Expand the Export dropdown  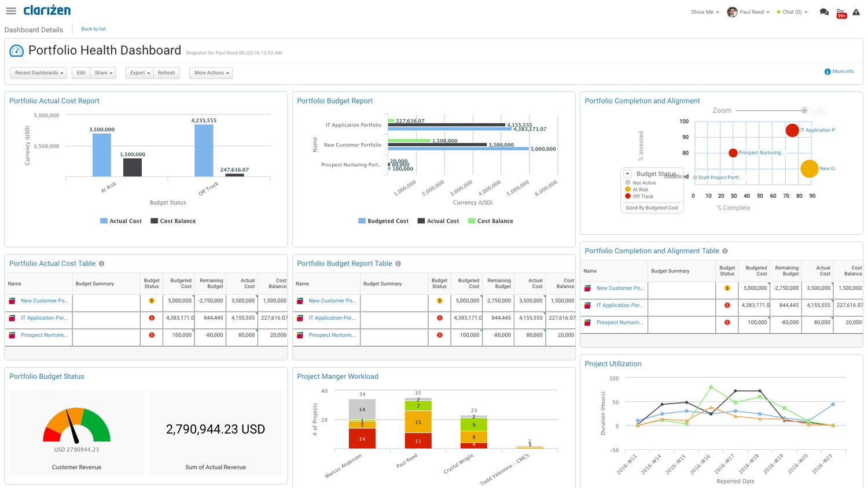coord(139,73)
